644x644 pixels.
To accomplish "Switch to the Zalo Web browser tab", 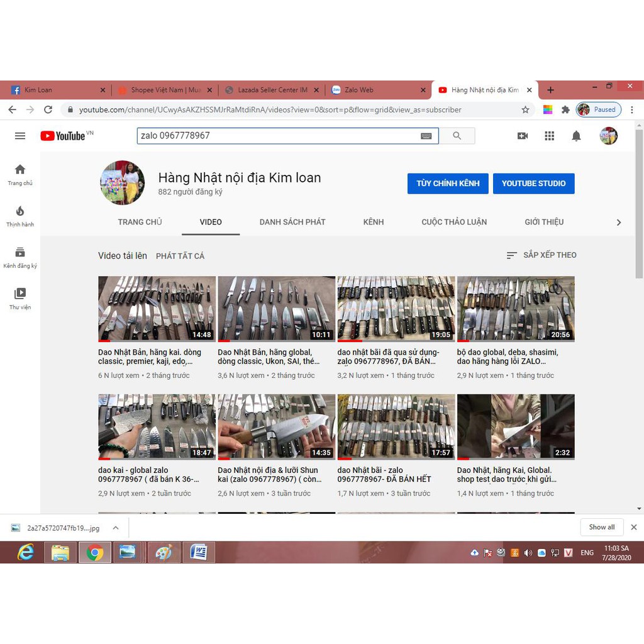I will (x=377, y=90).
